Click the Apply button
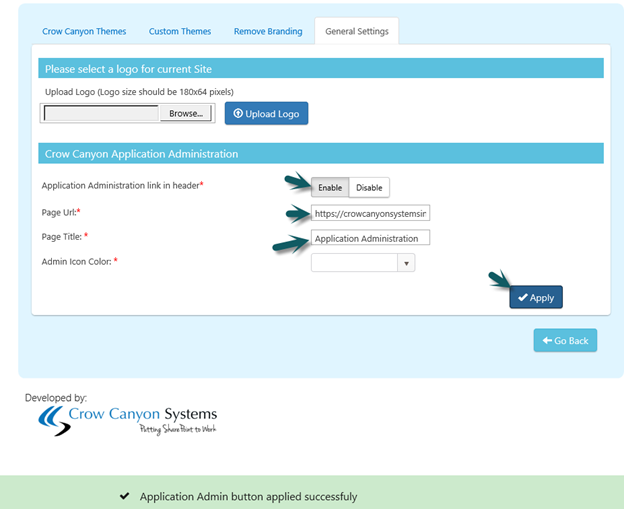 (x=536, y=297)
